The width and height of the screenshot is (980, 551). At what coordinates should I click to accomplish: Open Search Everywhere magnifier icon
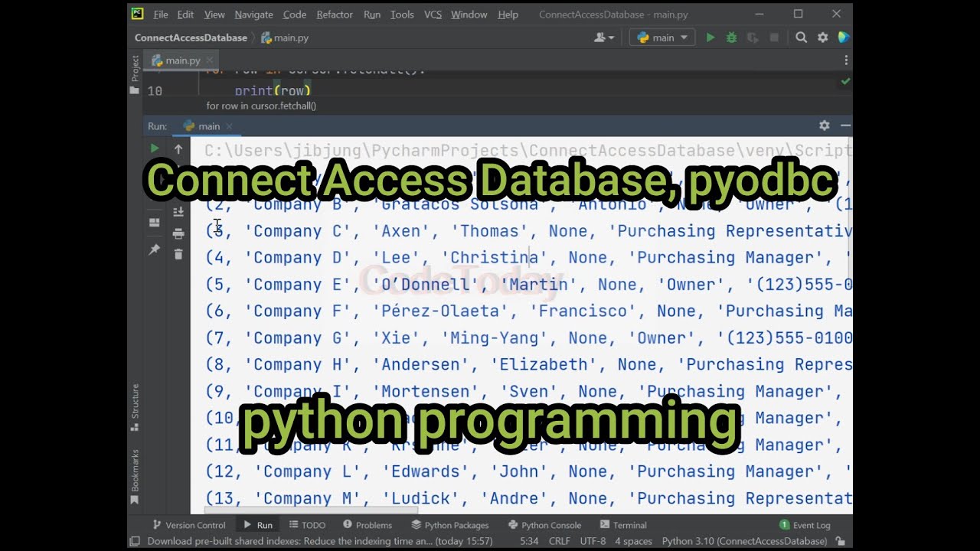(801, 37)
